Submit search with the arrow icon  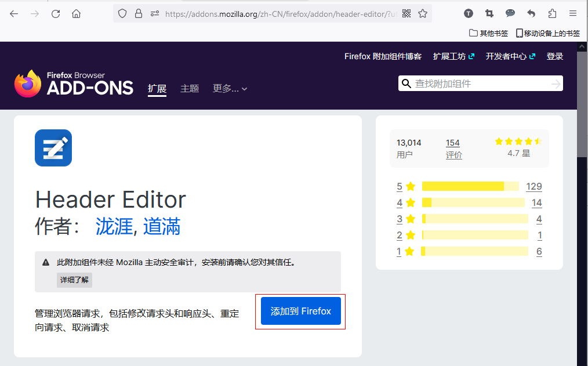pos(556,84)
